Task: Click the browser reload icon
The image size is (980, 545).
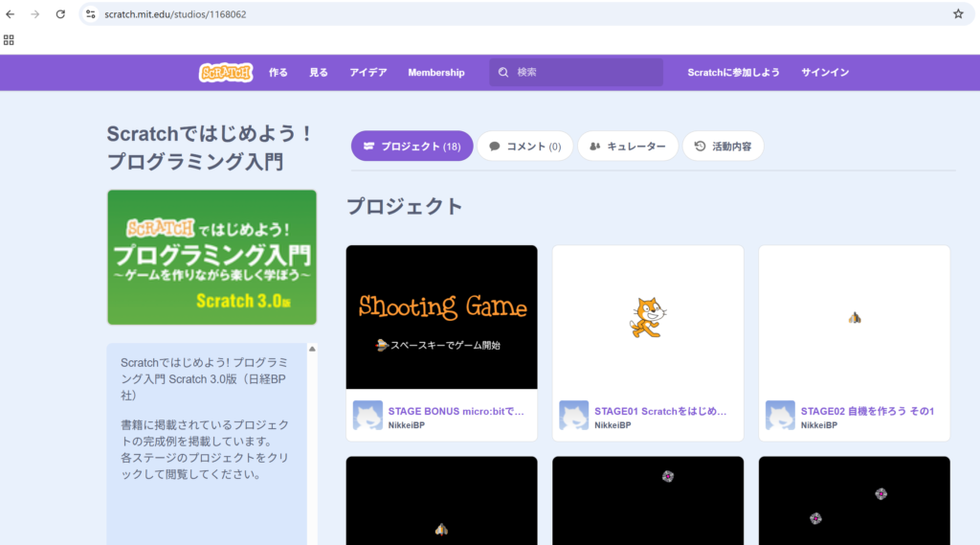Action: pyautogui.click(x=60, y=14)
